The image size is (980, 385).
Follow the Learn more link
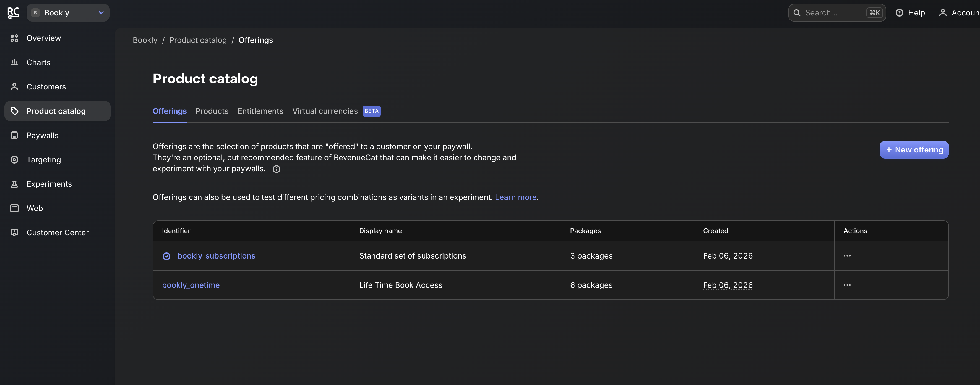click(x=515, y=197)
